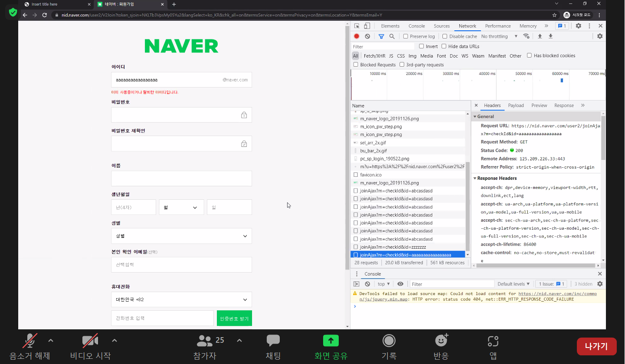The image size is (625, 364).
Task: Click the Naver password input field
Action: coord(181,115)
